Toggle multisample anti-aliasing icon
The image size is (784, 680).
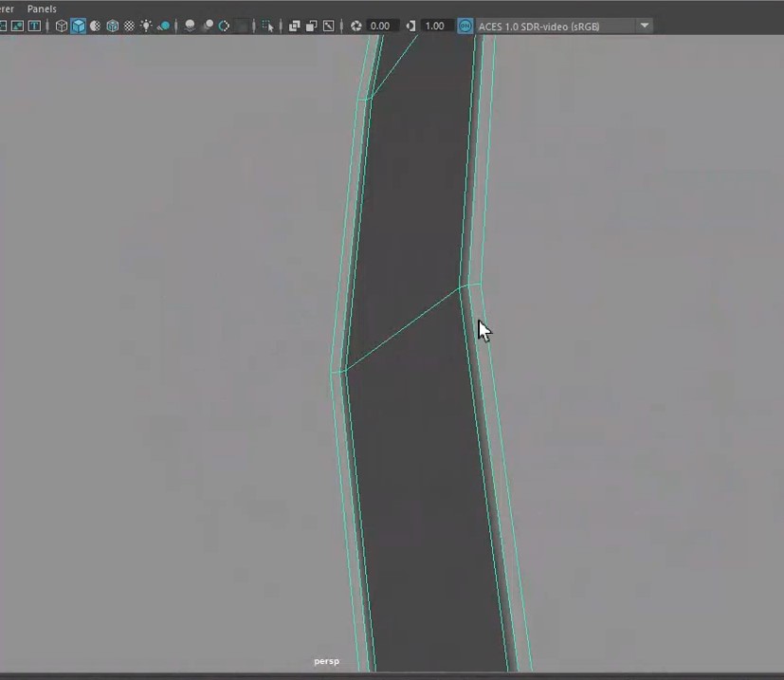224,26
